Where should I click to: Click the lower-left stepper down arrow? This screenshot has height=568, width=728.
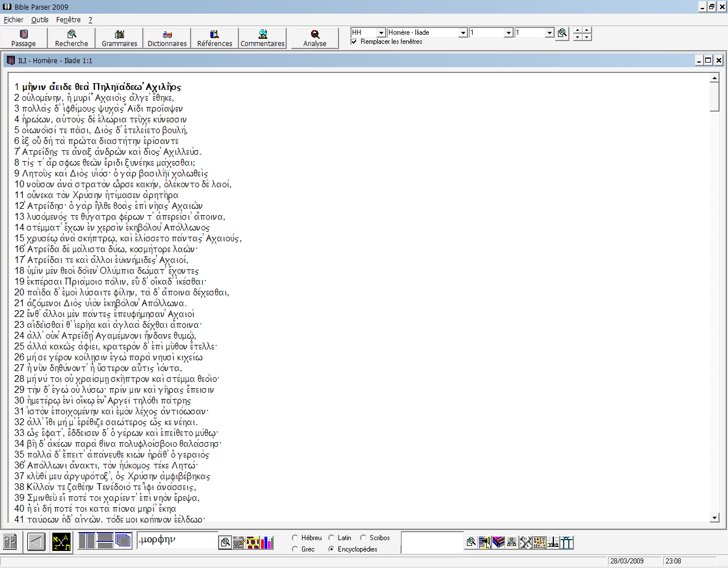pos(577,37)
